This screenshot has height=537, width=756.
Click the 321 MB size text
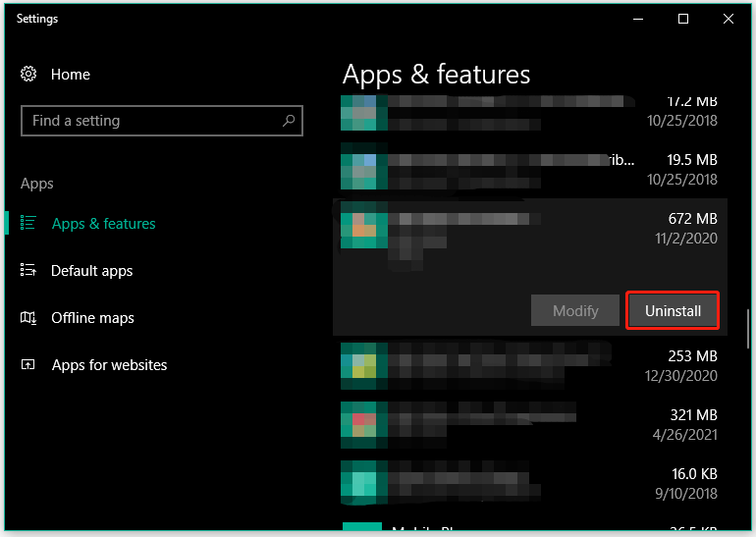(x=693, y=415)
